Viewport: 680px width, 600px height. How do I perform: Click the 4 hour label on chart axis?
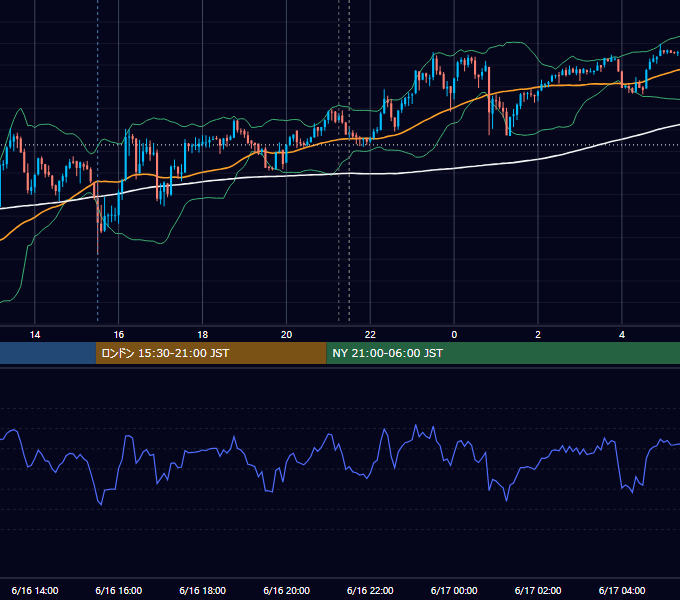[x=622, y=335]
